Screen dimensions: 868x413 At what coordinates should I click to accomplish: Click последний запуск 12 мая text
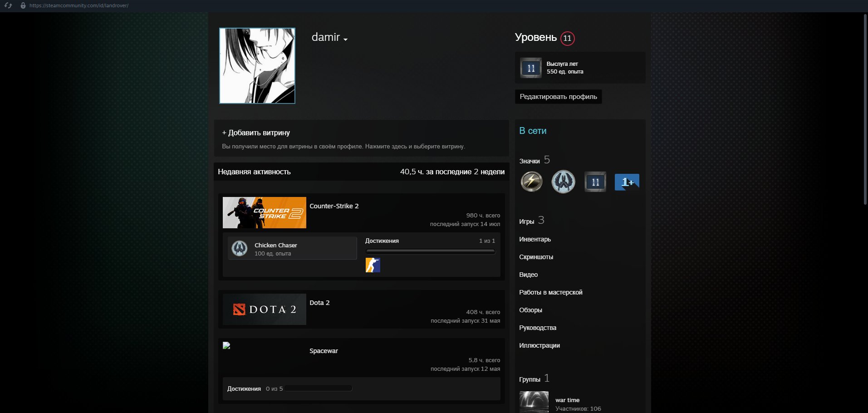pyautogui.click(x=465, y=369)
